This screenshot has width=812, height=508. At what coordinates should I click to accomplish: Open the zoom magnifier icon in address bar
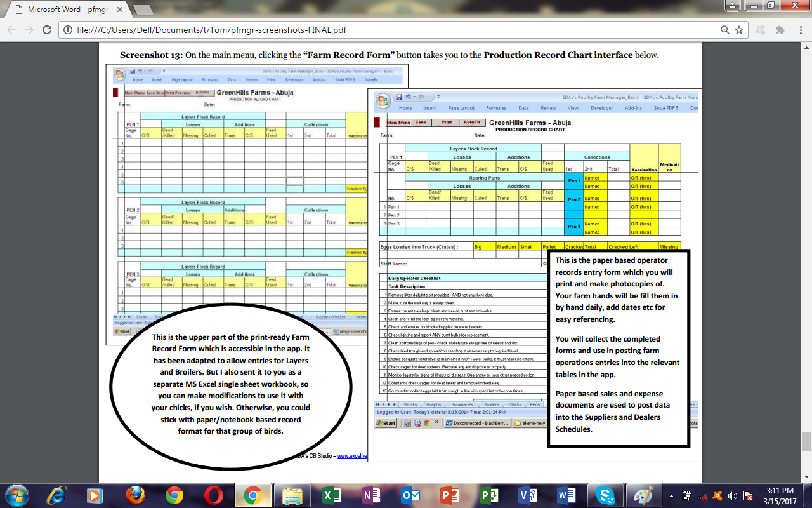[725, 30]
